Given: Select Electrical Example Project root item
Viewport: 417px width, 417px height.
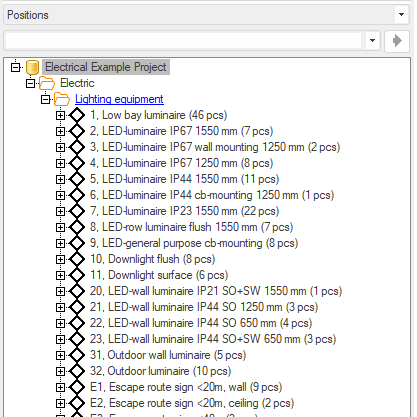Looking at the screenshot, I should 106,67.
